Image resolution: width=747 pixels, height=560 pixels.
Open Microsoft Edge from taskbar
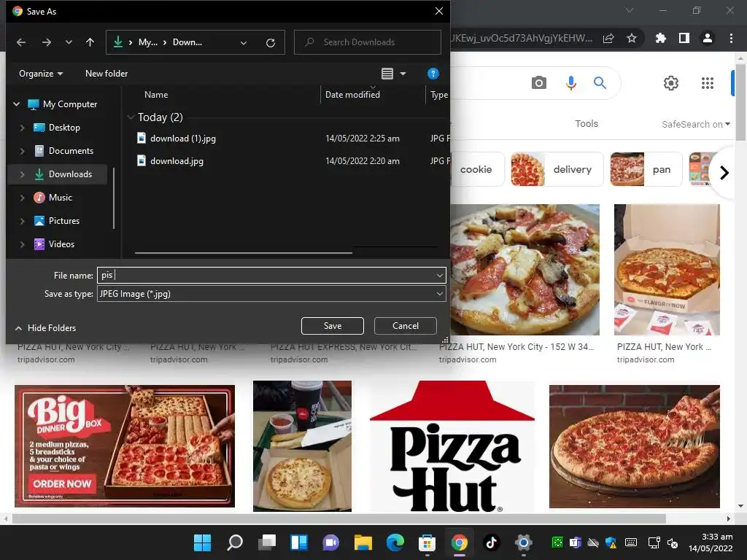click(x=395, y=542)
